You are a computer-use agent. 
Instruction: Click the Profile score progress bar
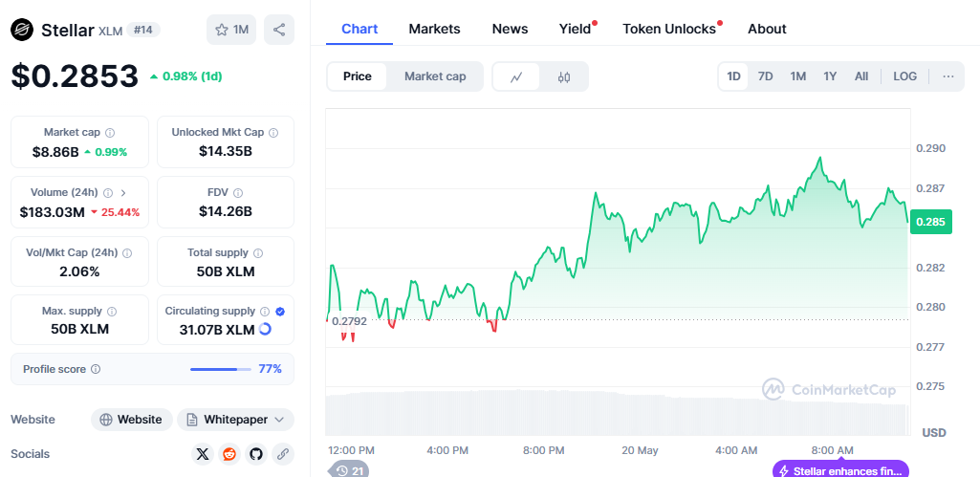(x=221, y=370)
